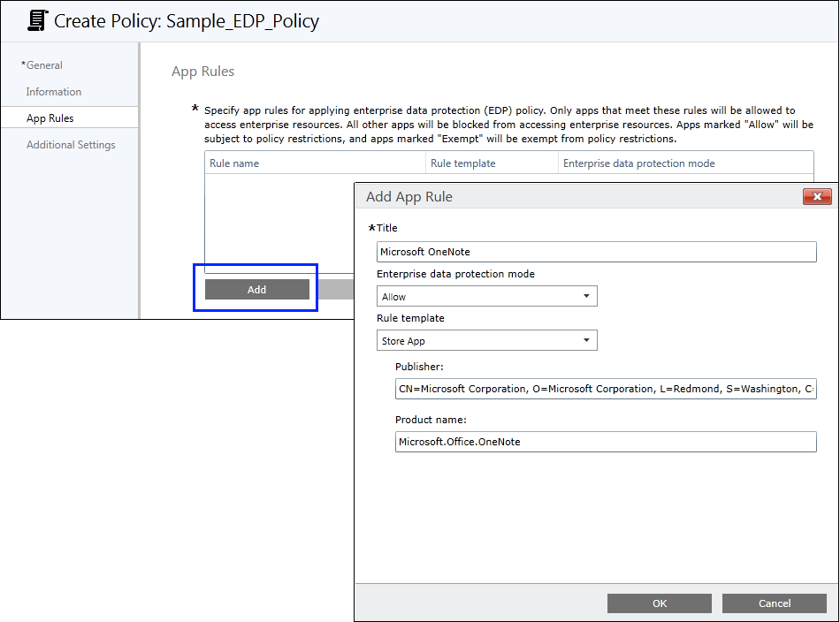Click the greyed-out button beside Add
The width and height of the screenshot is (840, 622).
click(336, 290)
